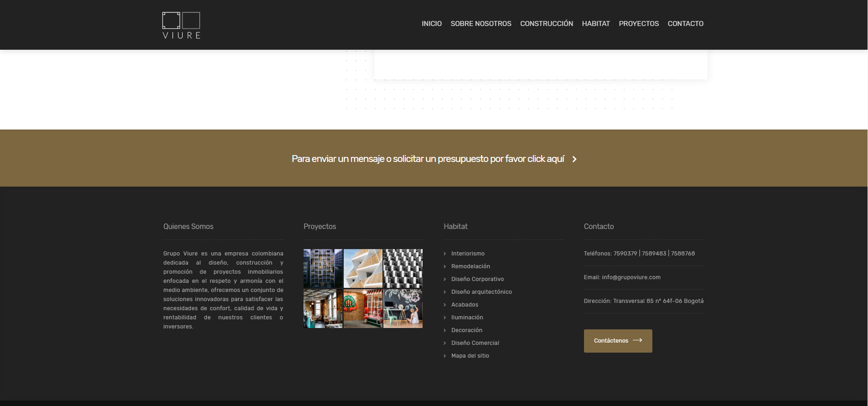This screenshot has width=868, height=406.
Task: Open the white angular facade project thumbnail
Action: (x=363, y=268)
